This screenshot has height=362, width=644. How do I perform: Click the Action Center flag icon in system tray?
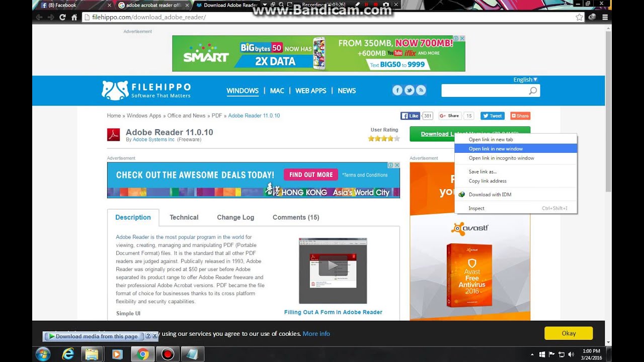point(551,354)
